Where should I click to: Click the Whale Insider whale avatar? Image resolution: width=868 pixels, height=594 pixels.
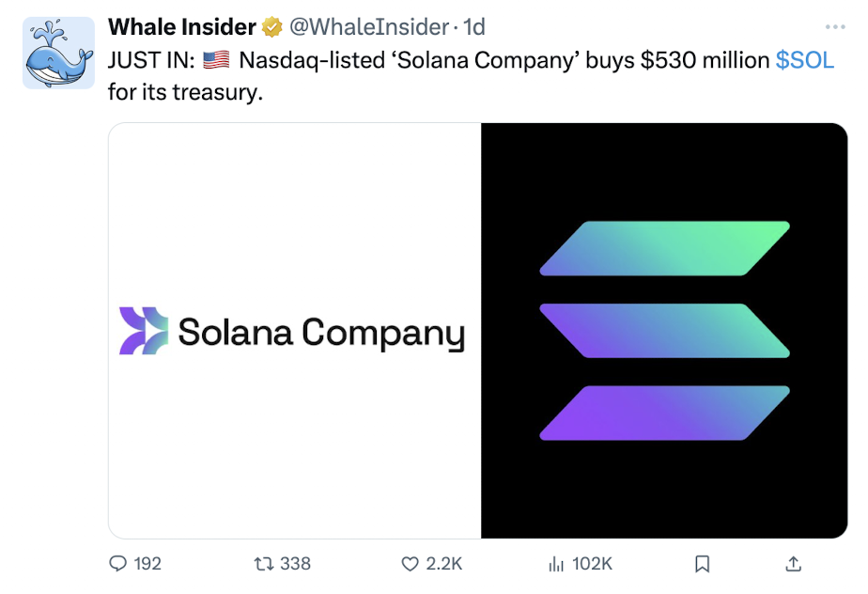coord(58,53)
